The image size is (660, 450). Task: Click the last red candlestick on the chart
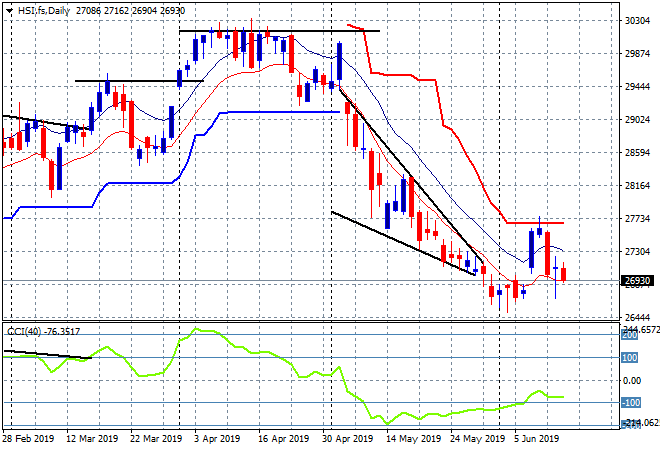[x=564, y=273]
